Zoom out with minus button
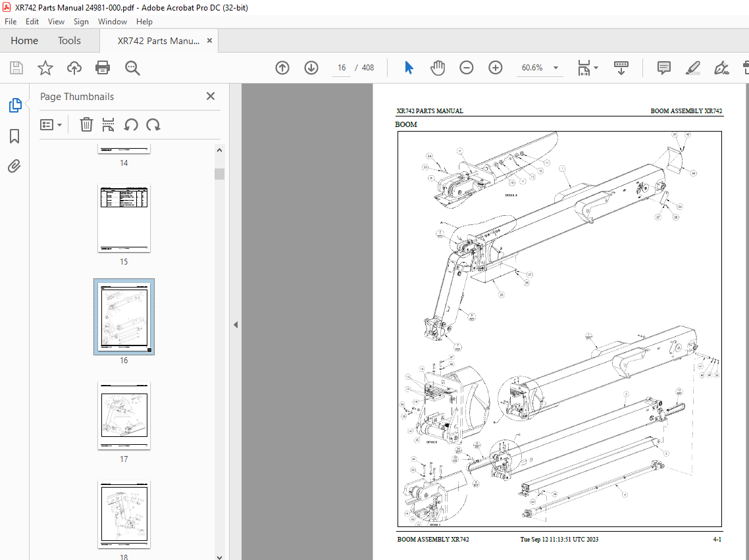Image resolution: width=749 pixels, height=560 pixels. pyautogui.click(x=467, y=68)
